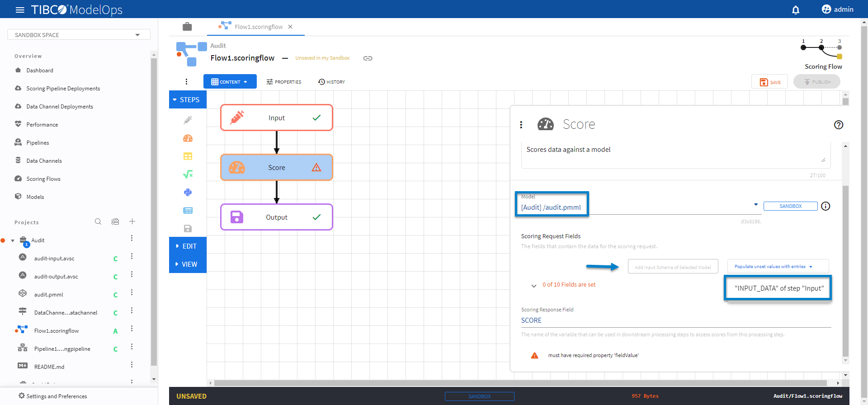The image size is (868, 405).
Task: Open the Performance page
Action: [x=42, y=125]
